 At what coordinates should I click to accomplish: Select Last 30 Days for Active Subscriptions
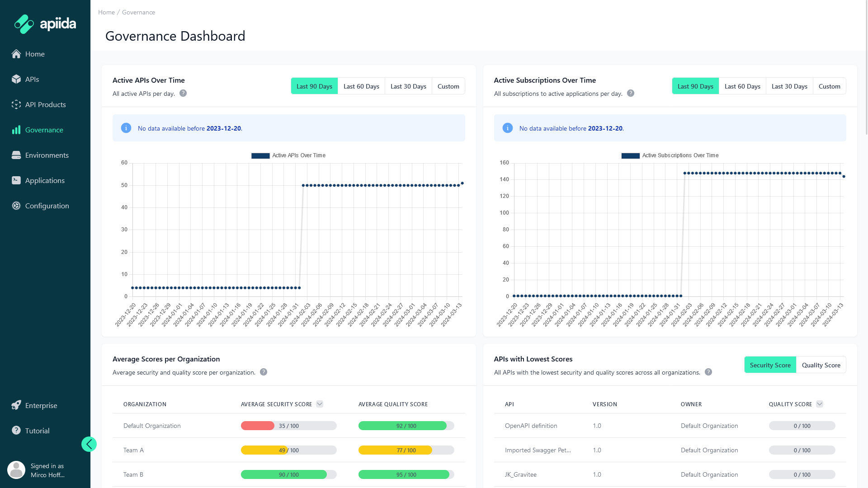pyautogui.click(x=789, y=86)
